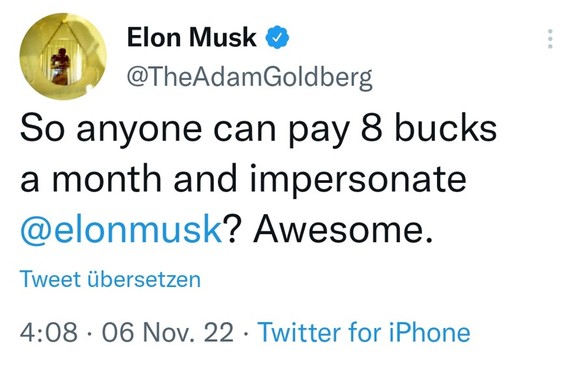582x367 pixels.
Task: Click the word anyone in tweet text
Action: coord(139,131)
